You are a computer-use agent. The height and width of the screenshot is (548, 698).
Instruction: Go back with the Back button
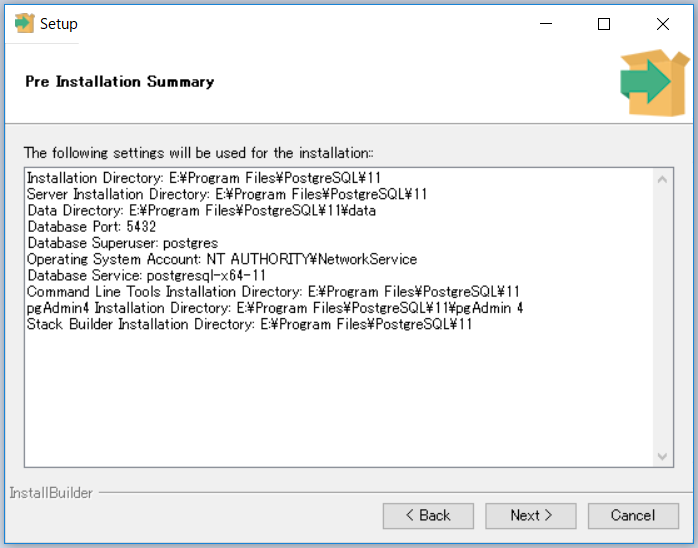(428, 515)
